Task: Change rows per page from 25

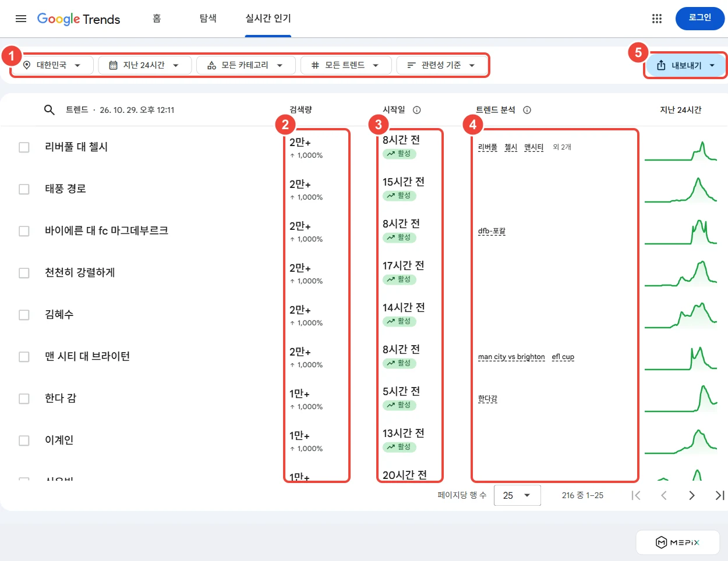Action: click(x=517, y=495)
